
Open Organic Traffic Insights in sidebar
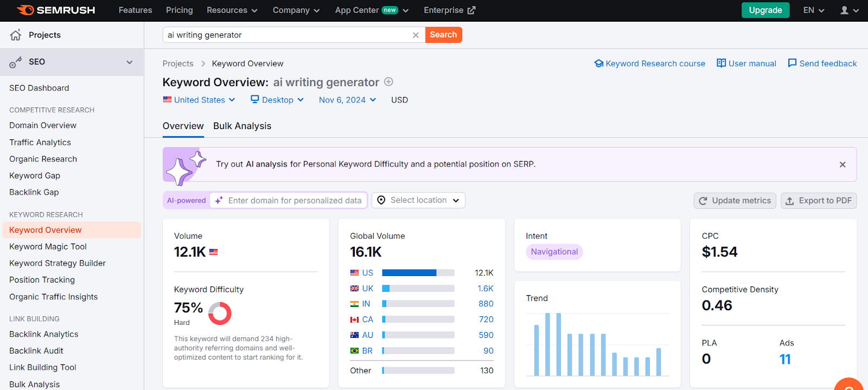(54, 297)
